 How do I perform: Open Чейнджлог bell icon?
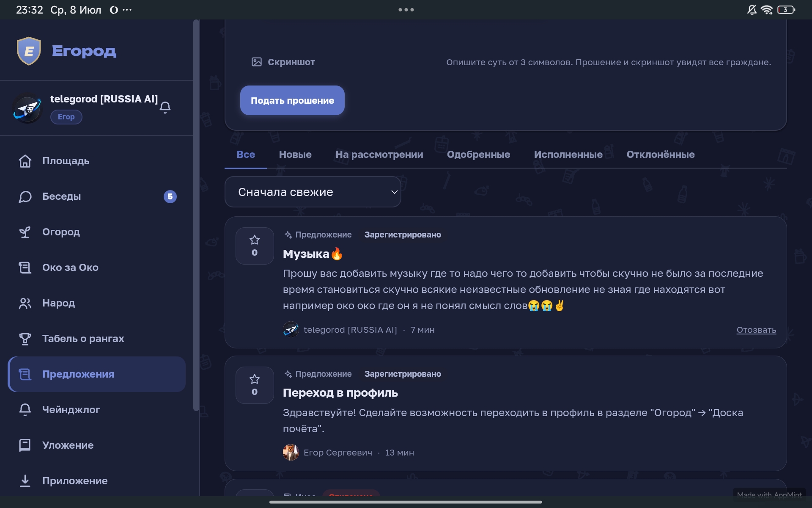point(25,410)
